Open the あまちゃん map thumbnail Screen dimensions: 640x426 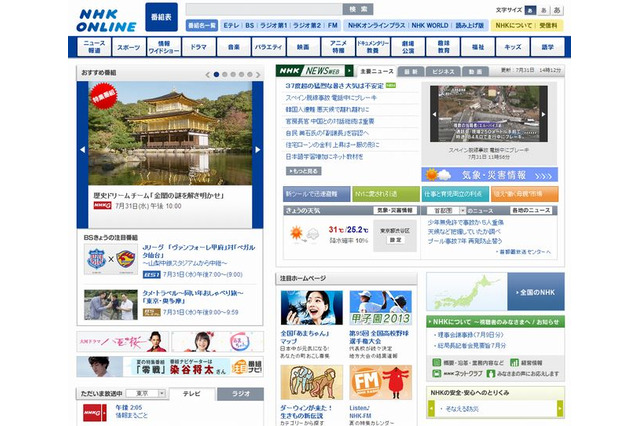(x=311, y=308)
